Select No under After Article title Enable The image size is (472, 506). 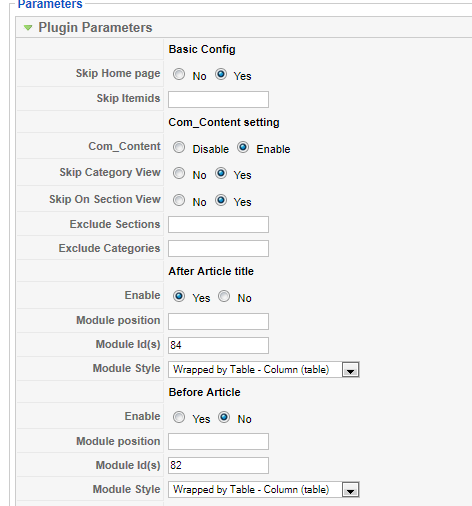[224, 296]
